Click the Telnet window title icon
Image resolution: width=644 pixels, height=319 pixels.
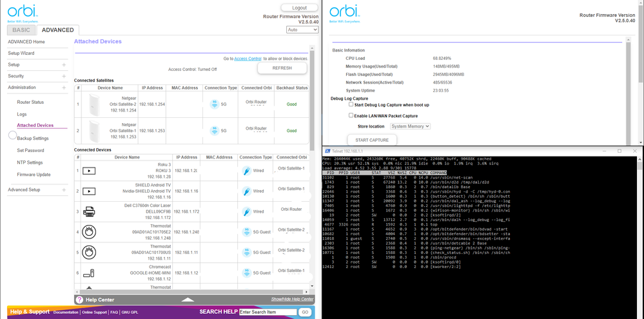click(327, 151)
